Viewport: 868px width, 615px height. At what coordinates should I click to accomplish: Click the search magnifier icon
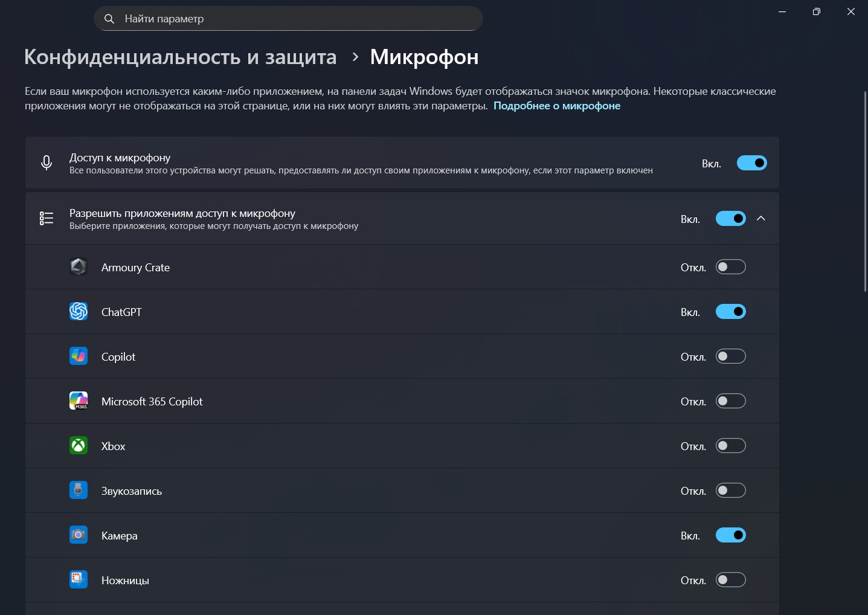[x=109, y=19]
